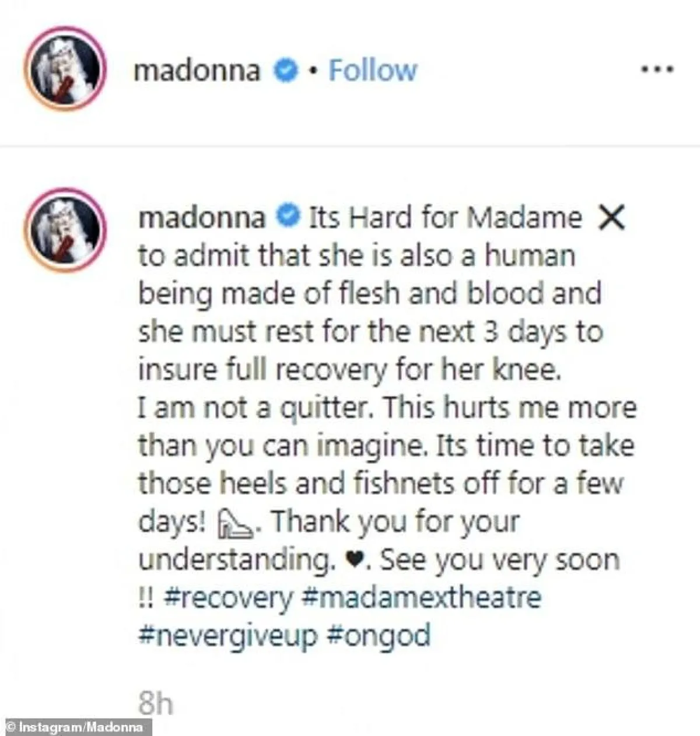This screenshot has width=700, height=736.
Task: Open the #ongod hashtag
Action: [379, 636]
